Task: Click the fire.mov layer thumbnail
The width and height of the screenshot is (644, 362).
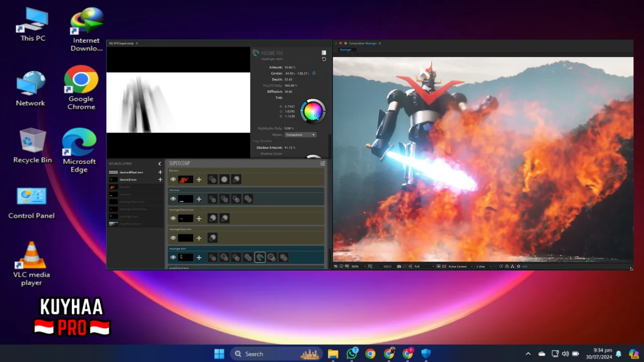Action: (x=185, y=179)
